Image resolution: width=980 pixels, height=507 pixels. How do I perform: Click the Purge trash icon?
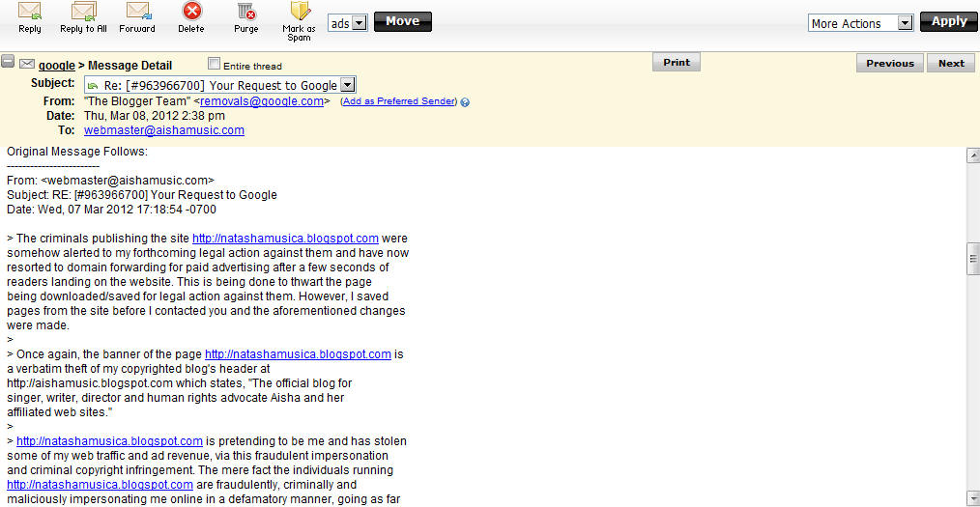pyautogui.click(x=246, y=12)
